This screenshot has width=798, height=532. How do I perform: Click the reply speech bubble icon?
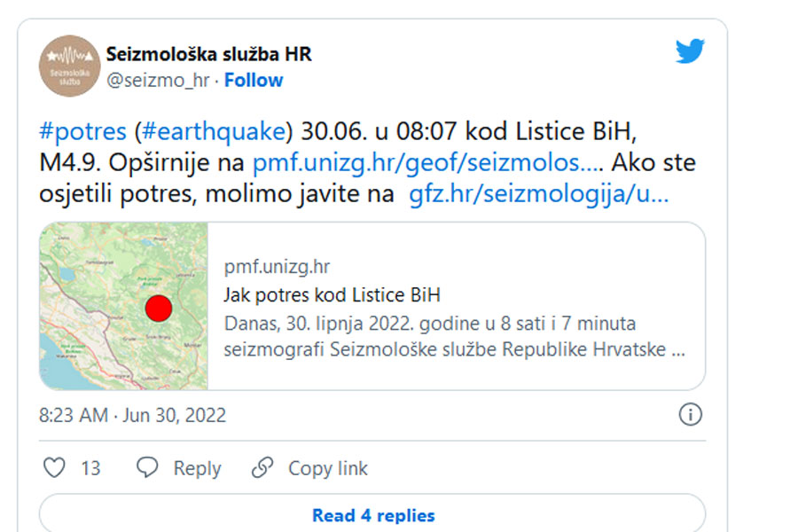pyautogui.click(x=147, y=467)
